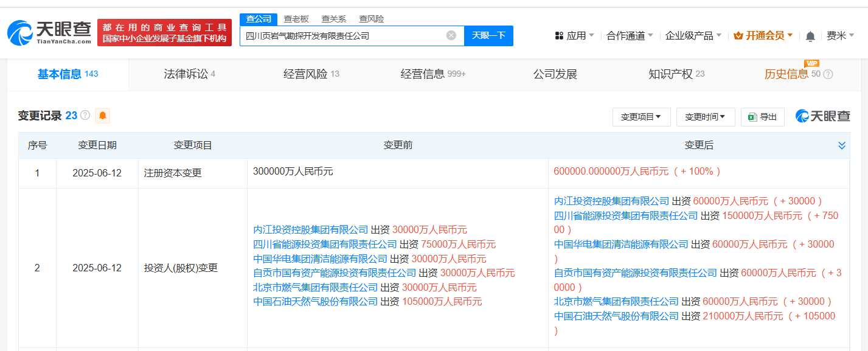Click row 2 date 2025-06-12
868x351 pixels.
coord(97,268)
